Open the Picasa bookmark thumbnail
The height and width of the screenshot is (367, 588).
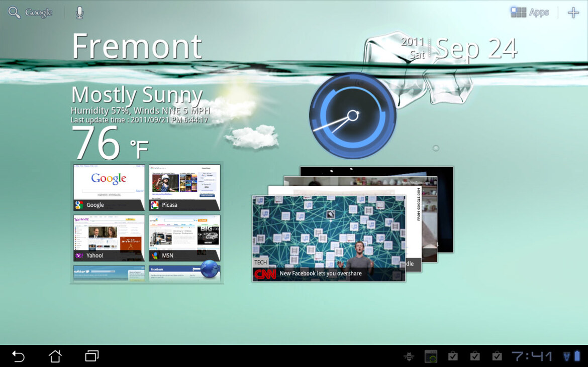point(184,188)
